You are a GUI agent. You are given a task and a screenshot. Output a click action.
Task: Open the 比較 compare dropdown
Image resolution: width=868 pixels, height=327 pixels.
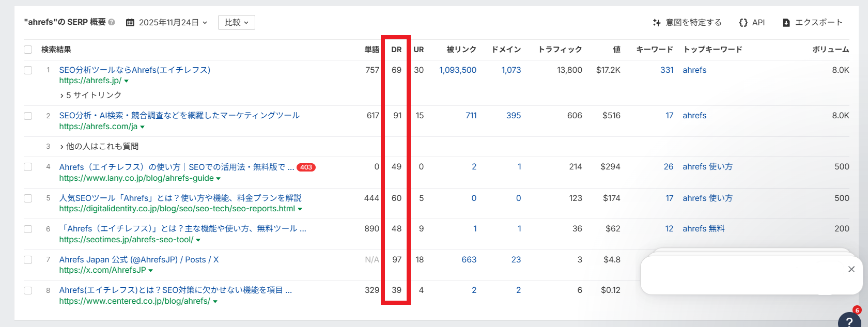tap(237, 22)
